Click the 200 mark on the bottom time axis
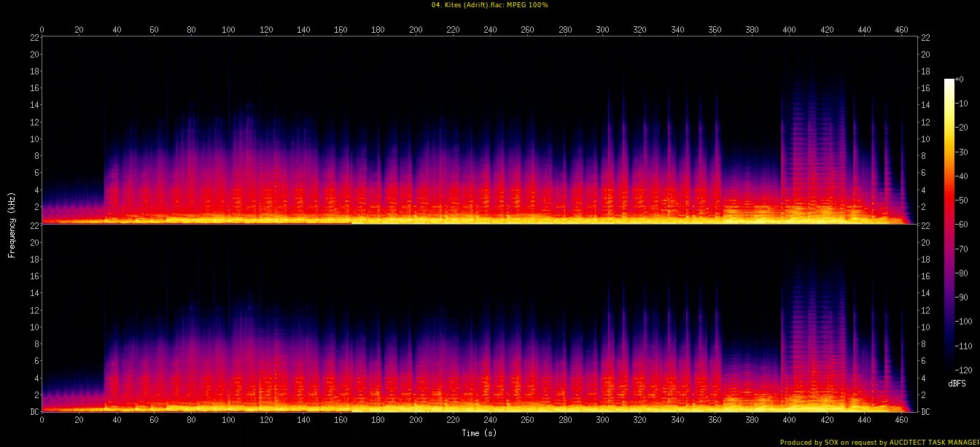980x447 pixels. (x=416, y=421)
